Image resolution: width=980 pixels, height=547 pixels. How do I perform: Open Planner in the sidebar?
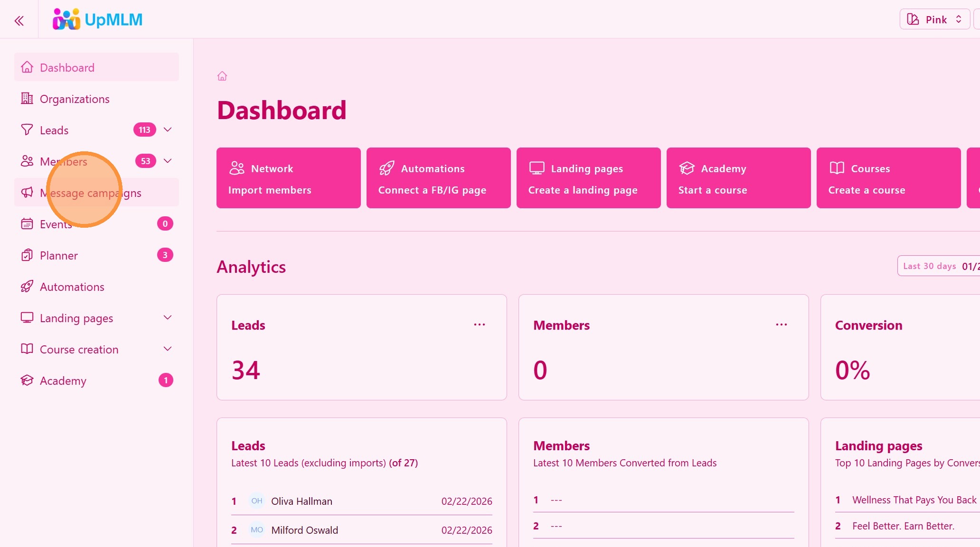coord(58,256)
